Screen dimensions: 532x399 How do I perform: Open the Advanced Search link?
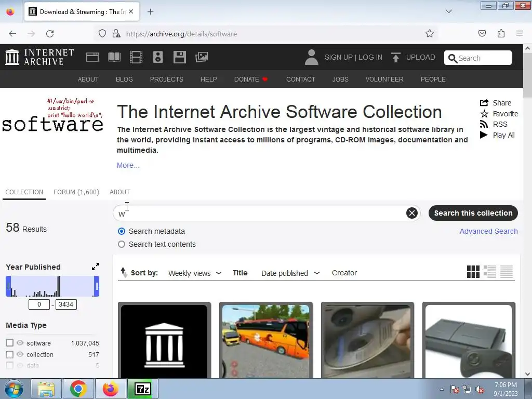pos(488,231)
